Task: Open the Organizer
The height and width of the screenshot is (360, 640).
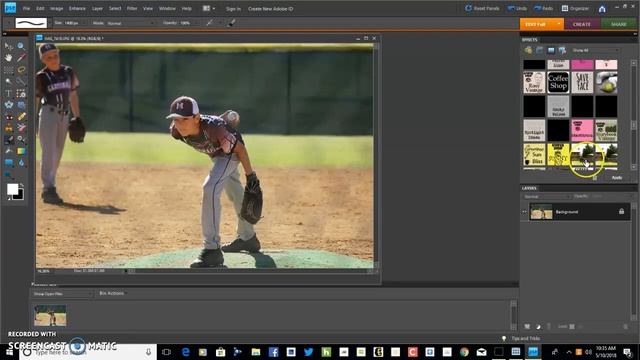Action: 575,8
